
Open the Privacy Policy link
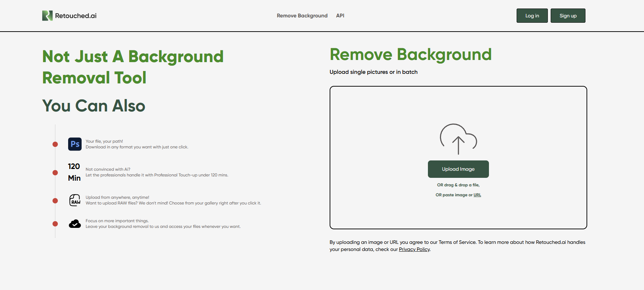tap(414, 249)
